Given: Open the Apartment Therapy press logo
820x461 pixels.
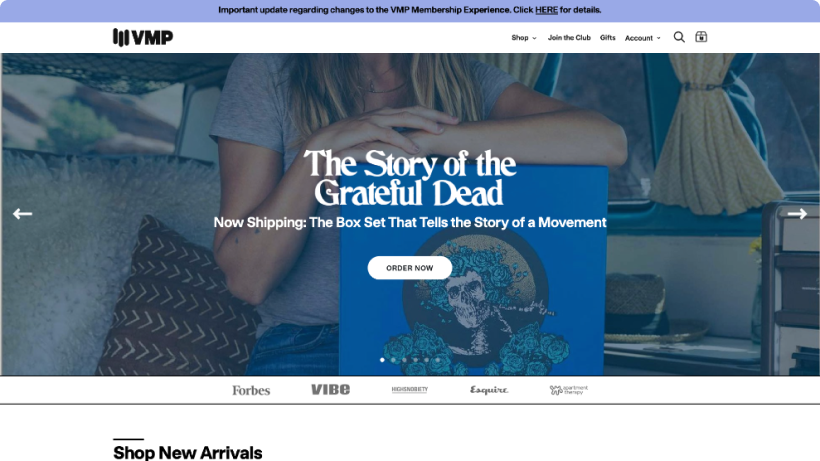Looking at the screenshot, I should coord(568,390).
